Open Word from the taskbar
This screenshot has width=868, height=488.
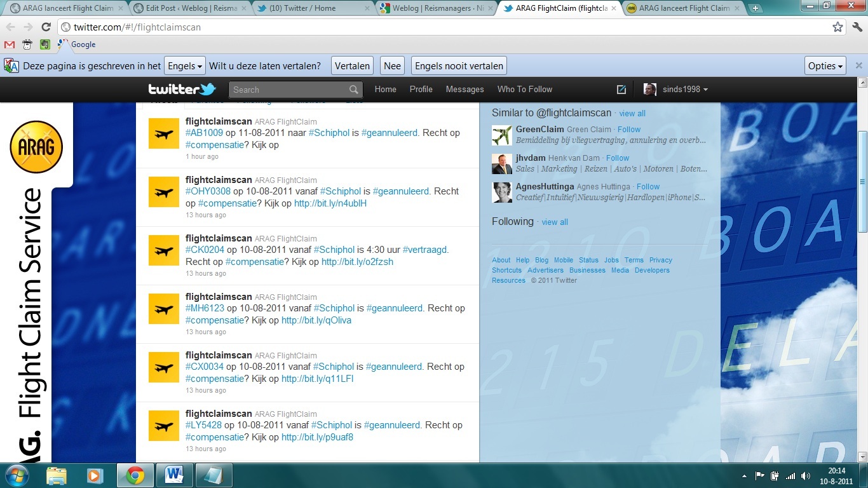[173, 475]
